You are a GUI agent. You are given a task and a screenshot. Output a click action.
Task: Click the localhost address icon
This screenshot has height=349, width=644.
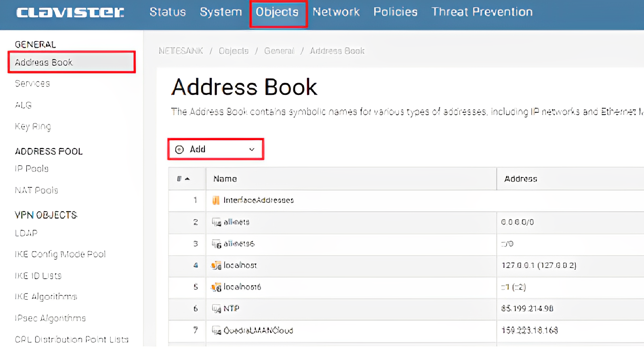click(x=216, y=265)
